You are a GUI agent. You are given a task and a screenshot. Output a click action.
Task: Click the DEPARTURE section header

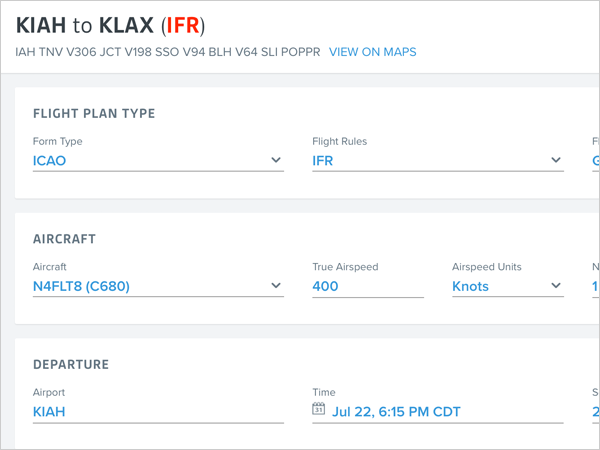point(71,365)
